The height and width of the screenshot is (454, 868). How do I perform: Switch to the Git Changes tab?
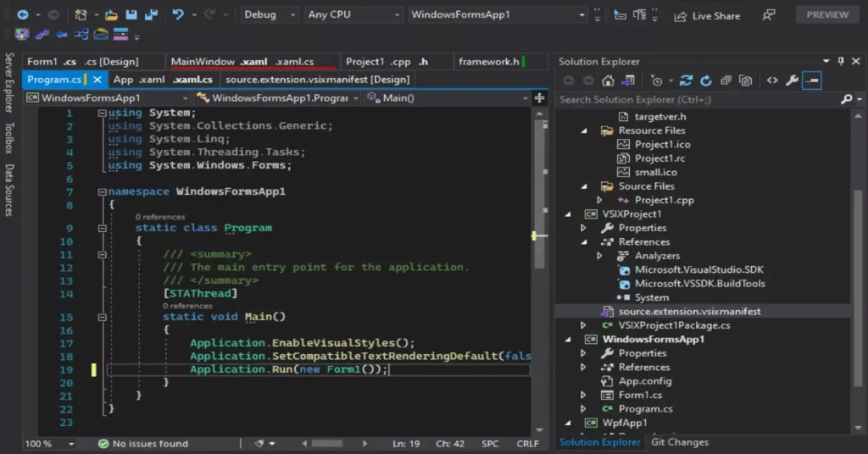(x=679, y=442)
